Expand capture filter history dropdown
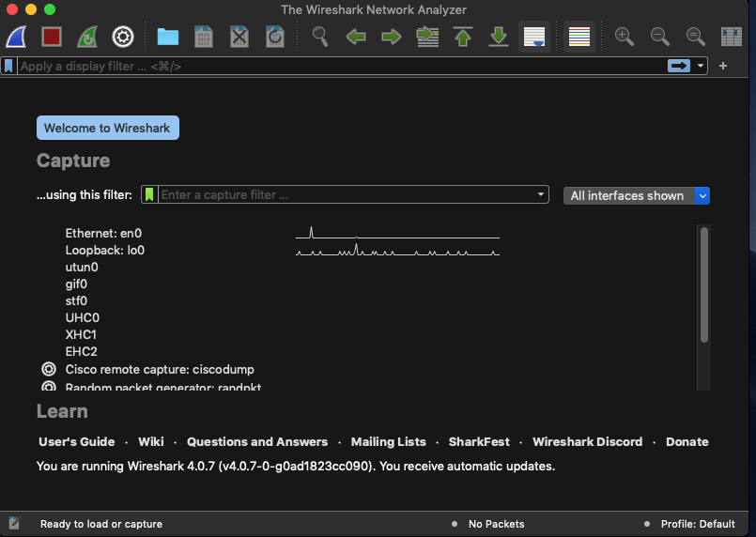 tap(541, 194)
